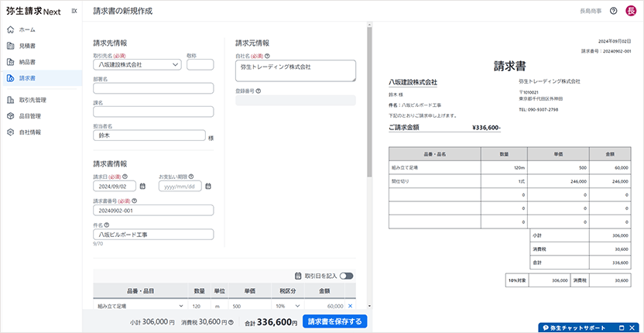Click preview row 間仕切り

[x=509, y=181]
